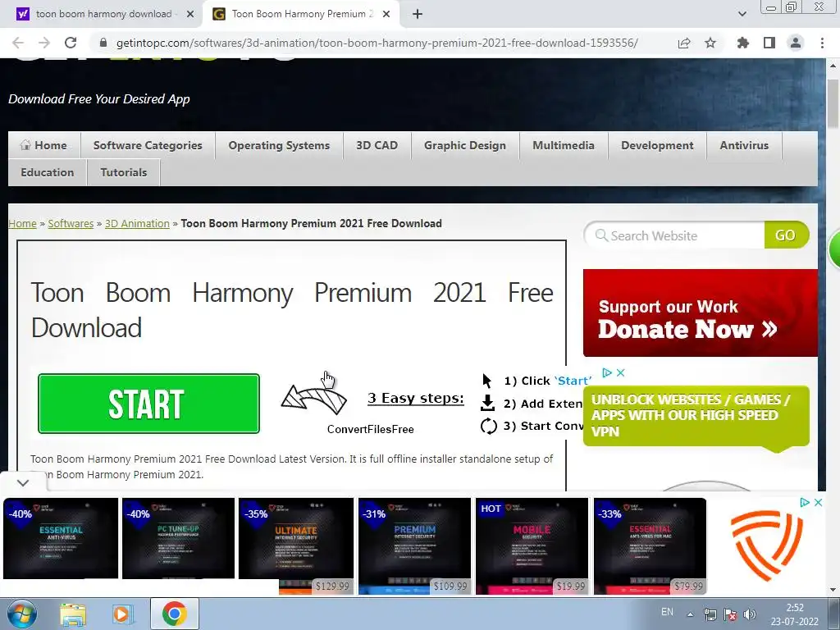The width and height of the screenshot is (840, 630).
Task: Click the Home breadcrumb link
Action: click(22, 223)
